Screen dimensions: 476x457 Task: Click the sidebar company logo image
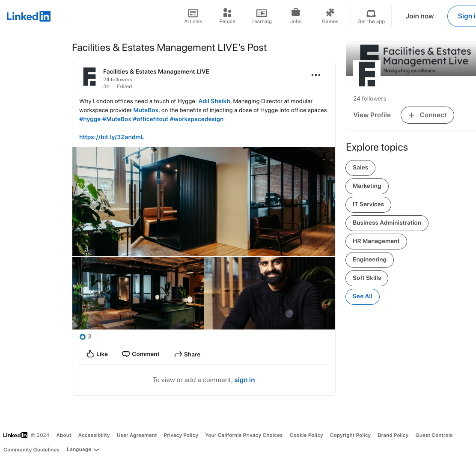[367, 74]
